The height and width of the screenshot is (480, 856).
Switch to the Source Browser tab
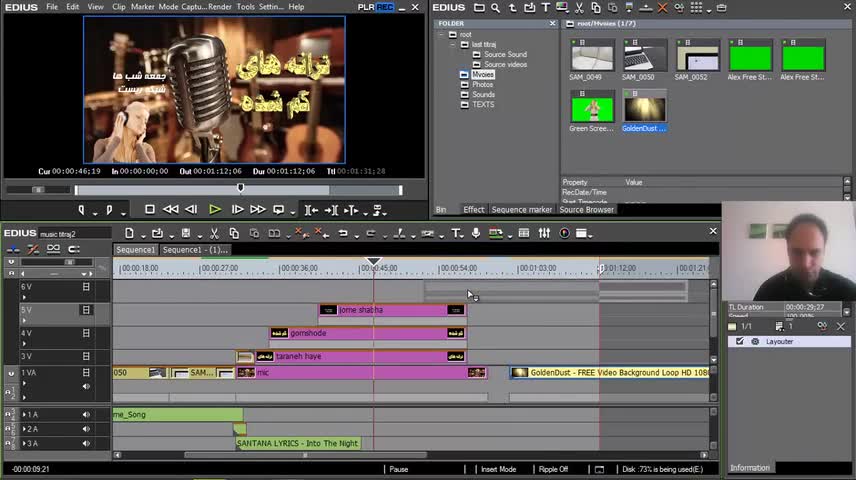coord(586,210)
